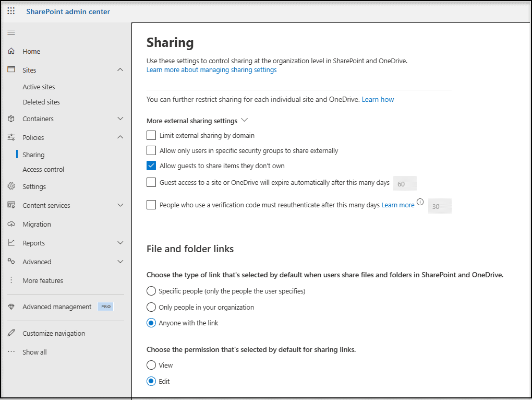Open Active sites in the sidebar
Screen dimensions: 532x400
pyautogui.click(x=39, y=87)
